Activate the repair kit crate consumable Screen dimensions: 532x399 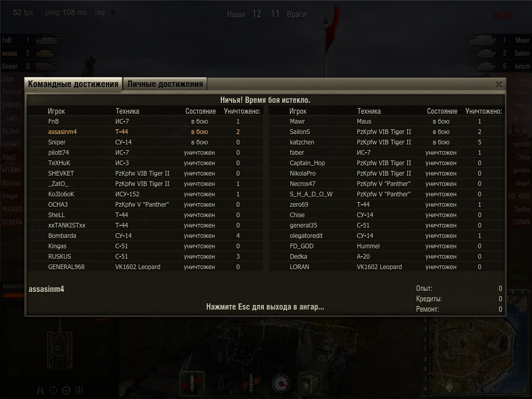(x=310, y=383)
